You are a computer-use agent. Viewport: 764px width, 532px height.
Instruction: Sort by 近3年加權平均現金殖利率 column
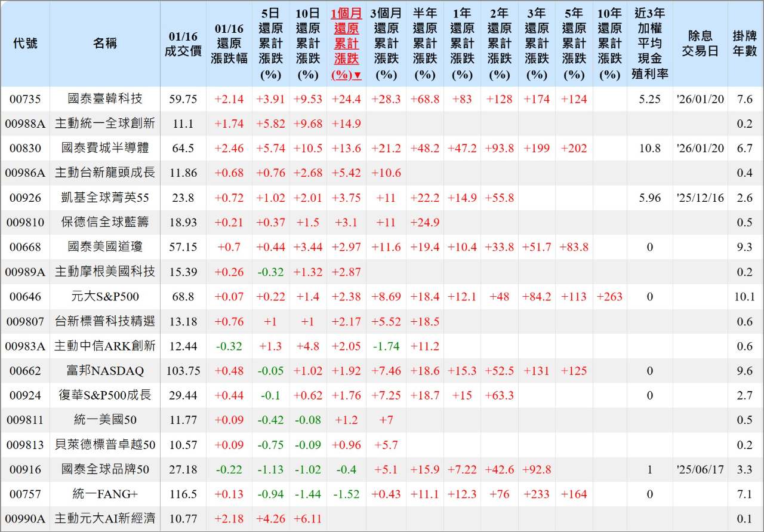coord(650,42)
